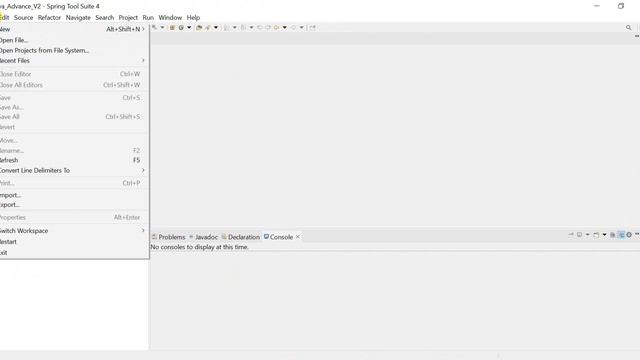Click the Pin Console icon in Console toolbar
Screen dimensions: 640x360
pyautogui.click(x=571, y=234)
